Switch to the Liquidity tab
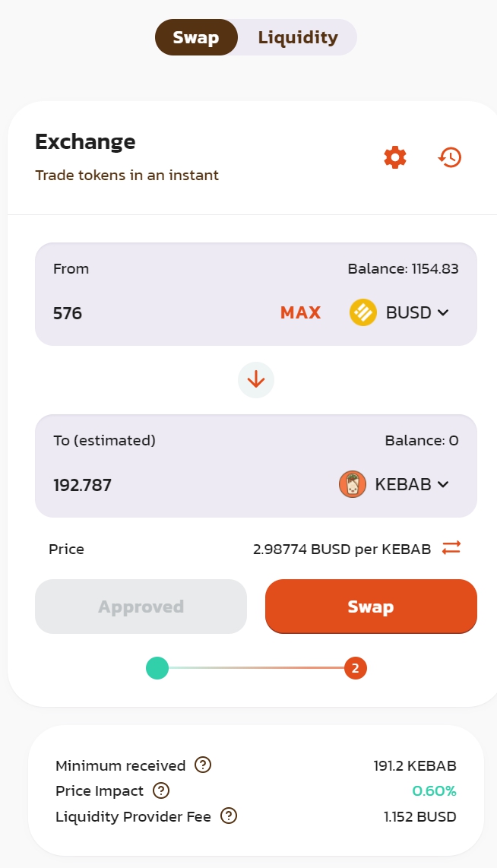Image resolution: width=497 pixels, height=868 pixels. (297, 37)
